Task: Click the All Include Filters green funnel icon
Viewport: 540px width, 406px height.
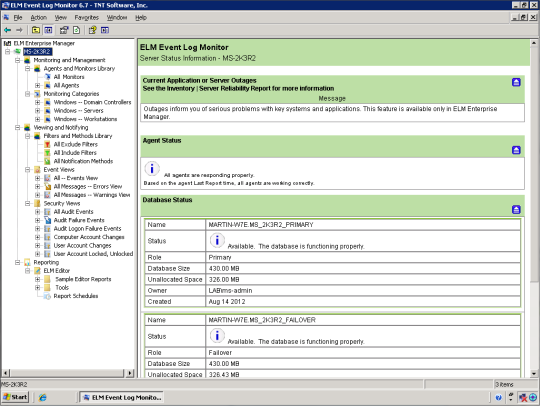Action: tap(48, 153)
